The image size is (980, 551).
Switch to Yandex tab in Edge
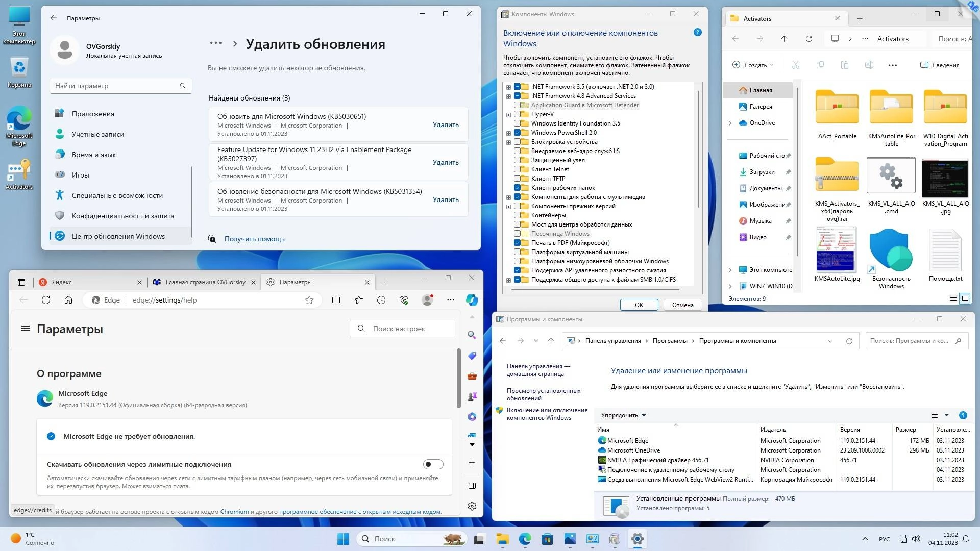click(90, 282)
